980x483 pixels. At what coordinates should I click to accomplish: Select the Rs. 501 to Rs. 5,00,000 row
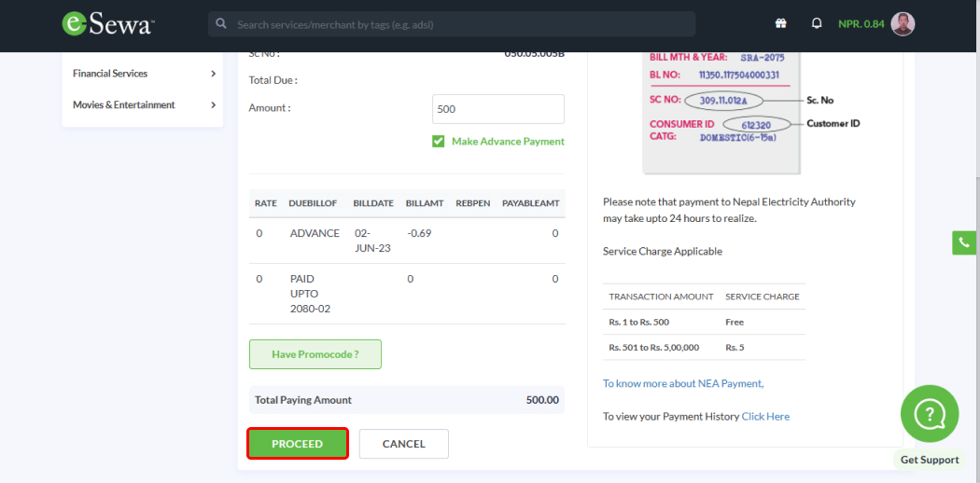coord(705,347)
